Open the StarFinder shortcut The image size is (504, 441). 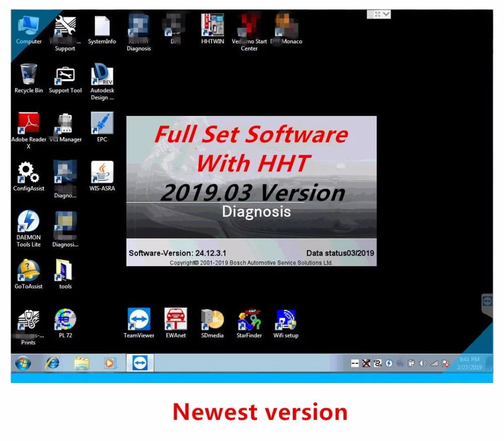point(249,324)
